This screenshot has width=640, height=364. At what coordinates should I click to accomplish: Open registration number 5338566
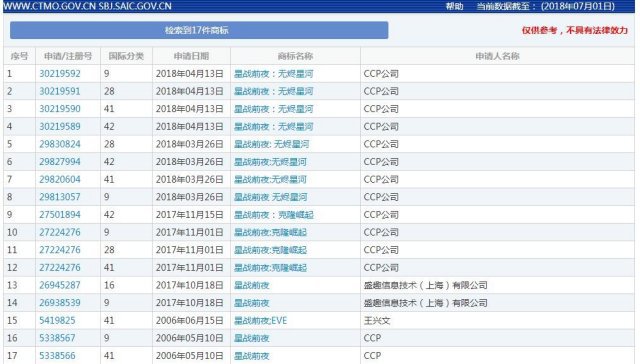(57, 356)
